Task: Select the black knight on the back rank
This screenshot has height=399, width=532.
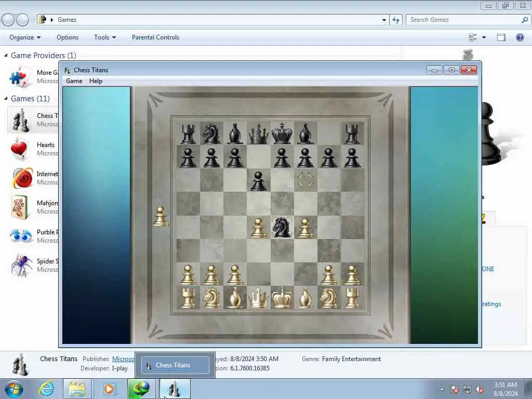Action: point(211,134)
